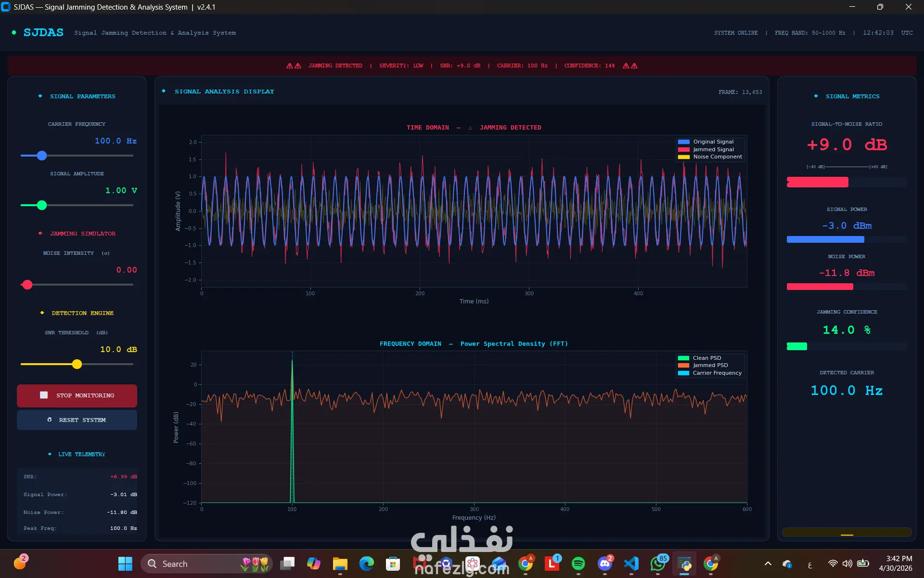This screenshot has height=578, width=924.
Task: Open File Explorer from the taskbar
Action: coord(340,564)
